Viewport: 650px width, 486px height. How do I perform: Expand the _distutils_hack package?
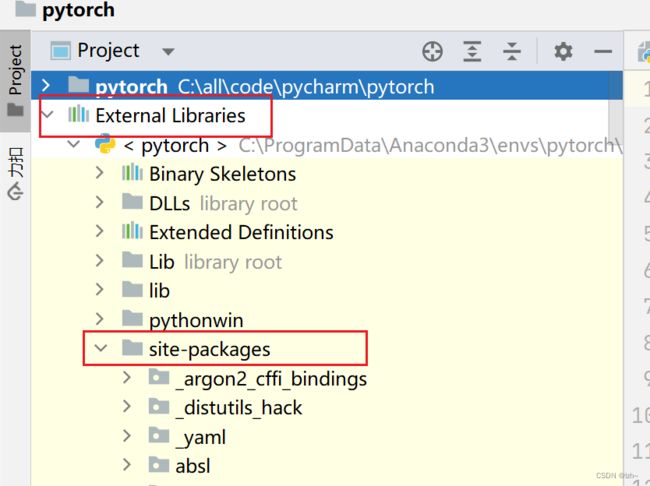[126, 406]
